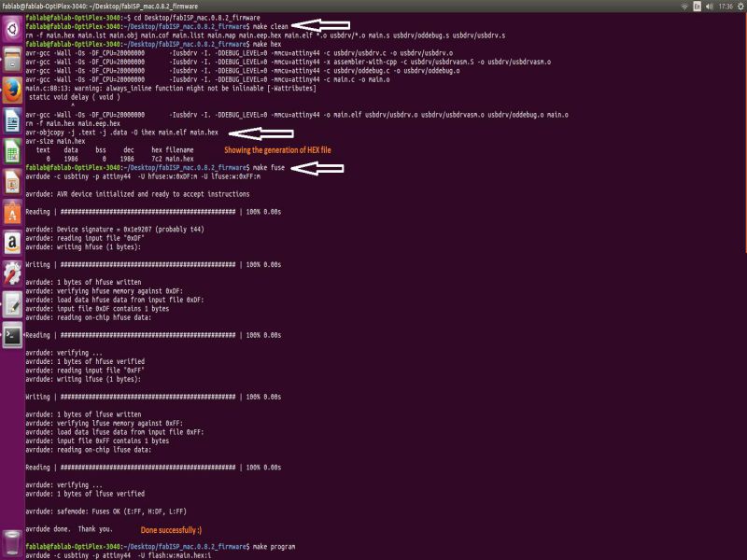This screenshot has width=747, height=560.
Task: Launch Firefox web browser
Action: pos(12,90)
